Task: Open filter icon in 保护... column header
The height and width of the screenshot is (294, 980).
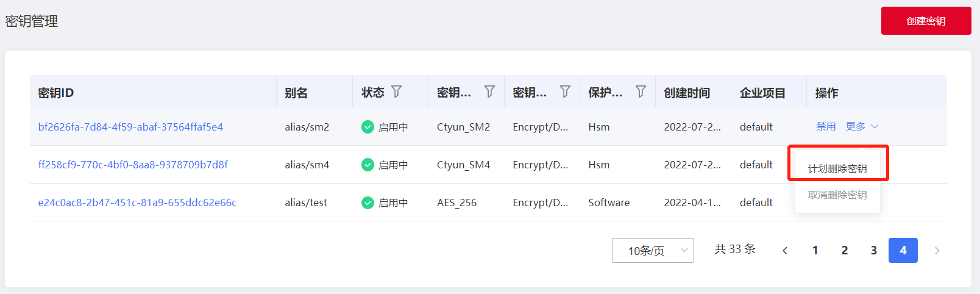Action: pos(641,91)
